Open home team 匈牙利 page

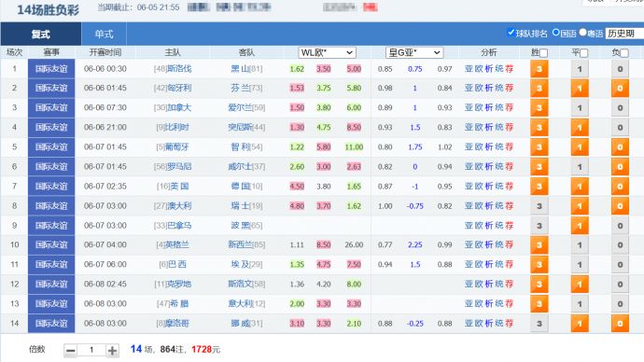coord(179,89)
